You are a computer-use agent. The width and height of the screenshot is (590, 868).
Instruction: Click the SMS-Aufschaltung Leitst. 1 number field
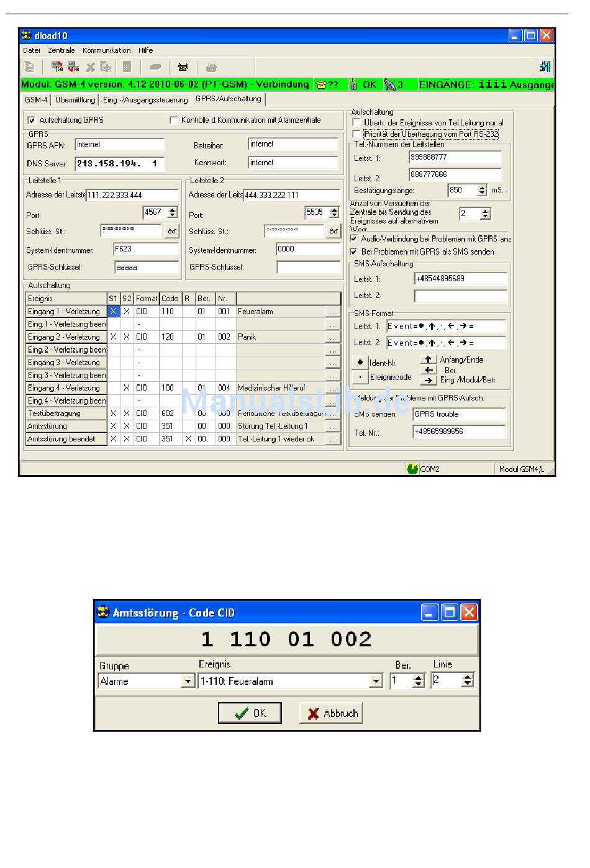(x=460, y=279)
